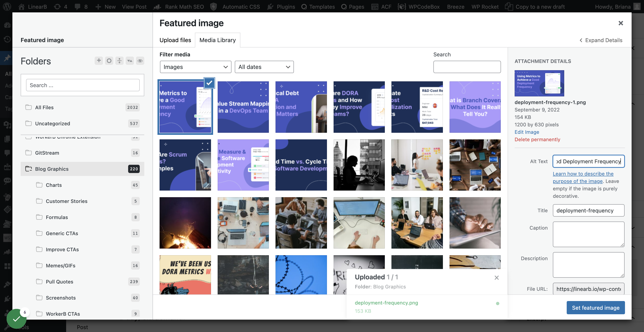Dismiss the Uploaded notification panel
This screenshot has height=332, width=644.
[496, 277]
